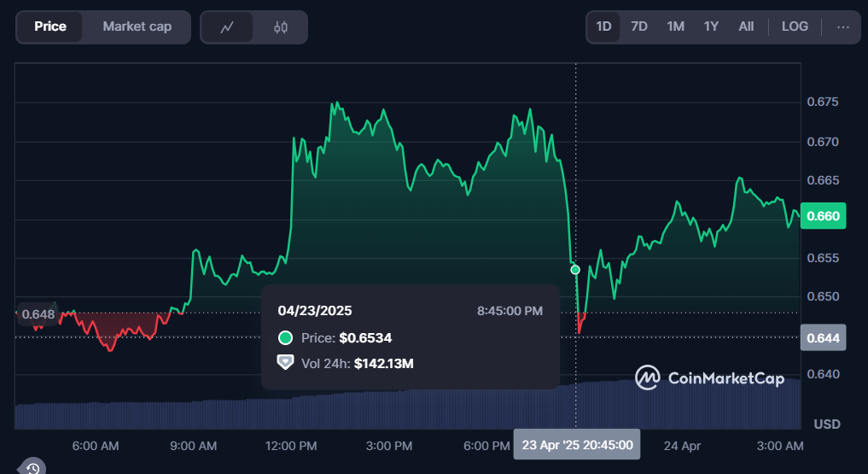
Task: Switch to candlestick chart view
Action: pyautogui.click(x=281, y=26)
